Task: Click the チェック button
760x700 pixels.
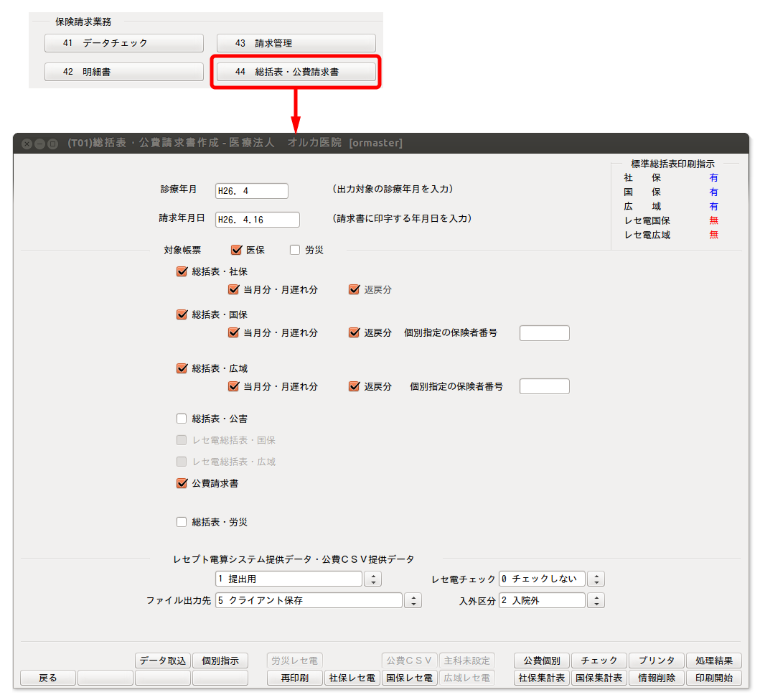Action: (599, 661)
